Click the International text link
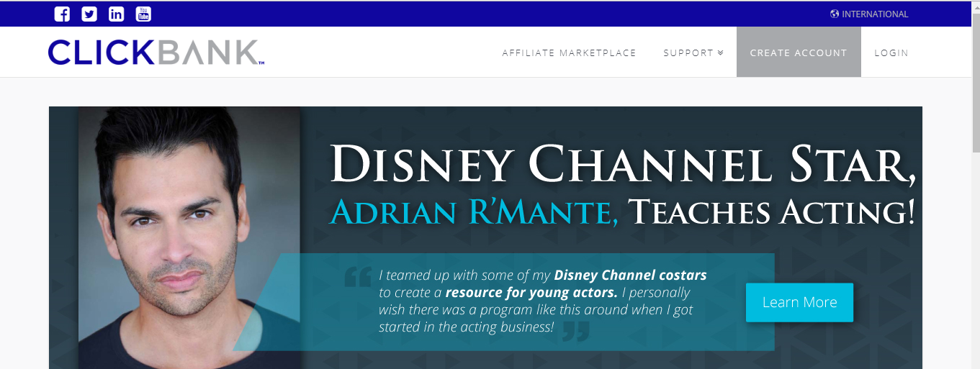 875,14
